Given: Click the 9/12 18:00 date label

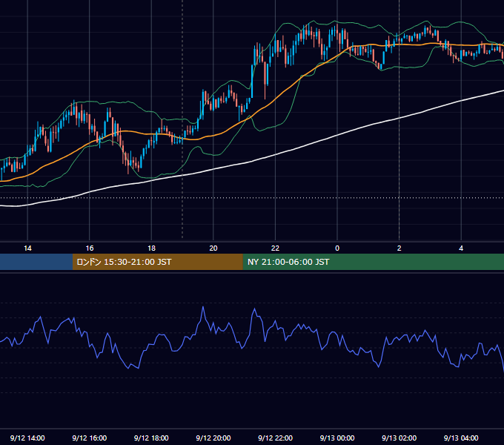Looking at the screenshot, I should 151,438.
